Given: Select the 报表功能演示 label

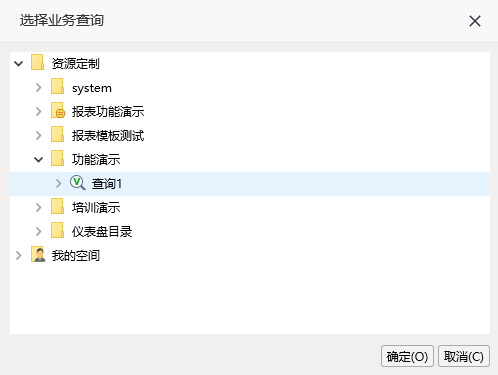Looking at the screenshot, I should click(x=108, y=112).
